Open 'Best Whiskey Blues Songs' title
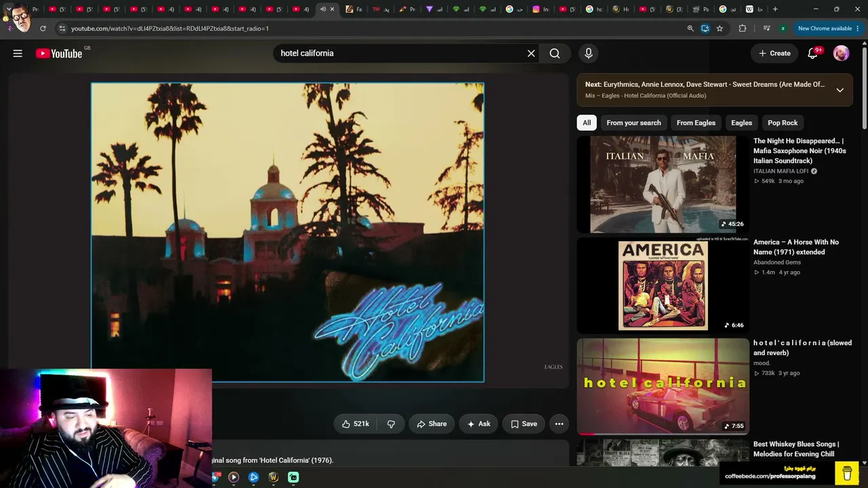This screenshot has width=868, height=488. click(x=796, y=449)
